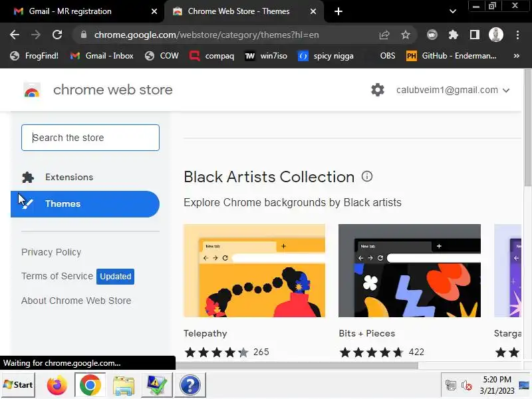The width and height of the screenshot is (532, 399).
Task: Open the file explorer folder on taskbar
Action: click(x=124, y=386)
